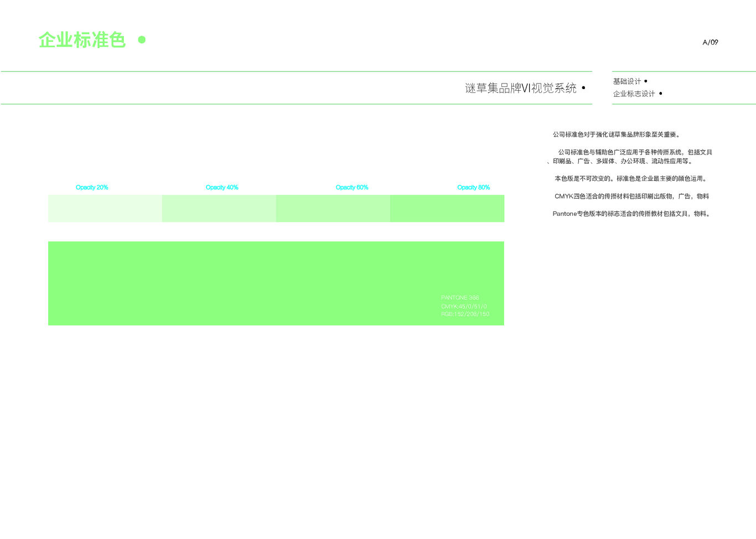The width and height of the screenshot is (756, 539).
Task: Click the line starting 公司标准色与辅助色广泛应用
Action: [635, 152]
